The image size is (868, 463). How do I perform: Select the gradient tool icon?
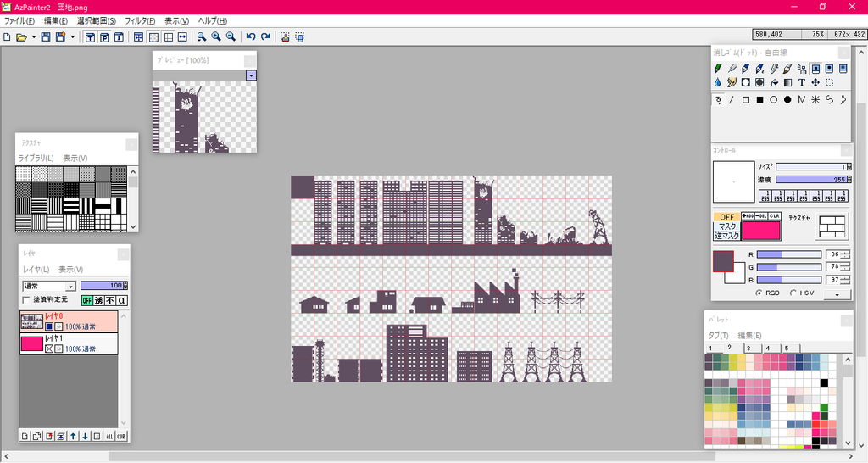[x=787, y=82]
